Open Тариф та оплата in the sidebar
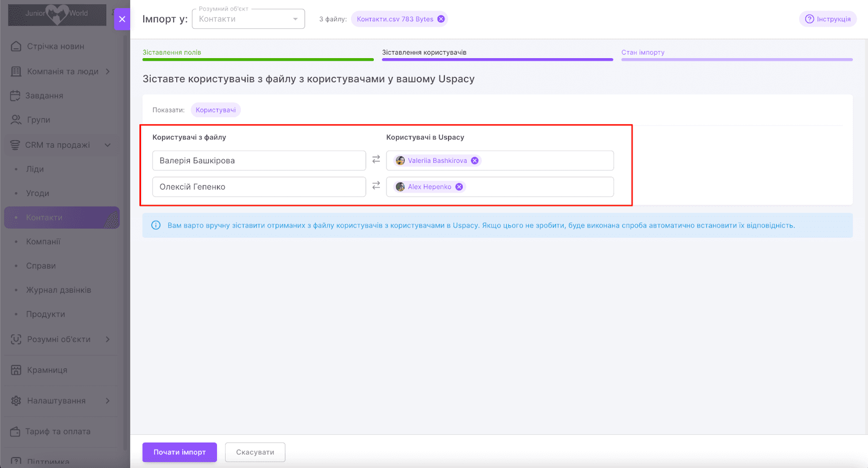 [x=58, y=432]
